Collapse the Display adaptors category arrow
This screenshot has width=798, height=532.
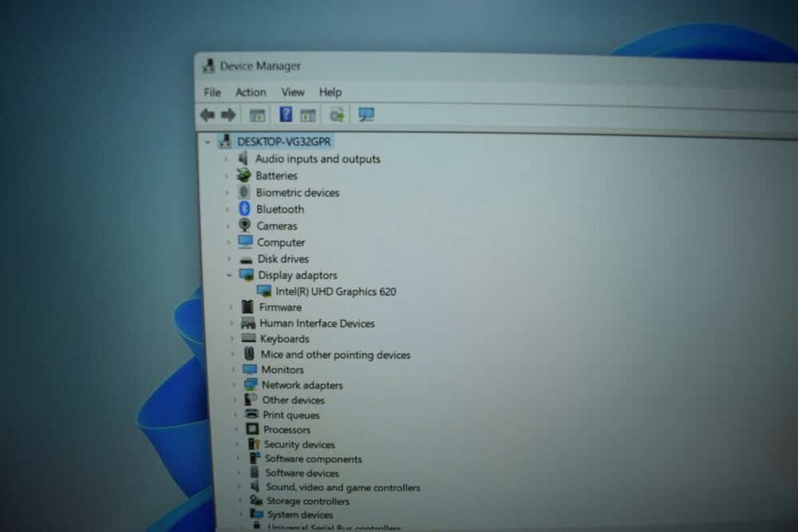click(229, 275)
